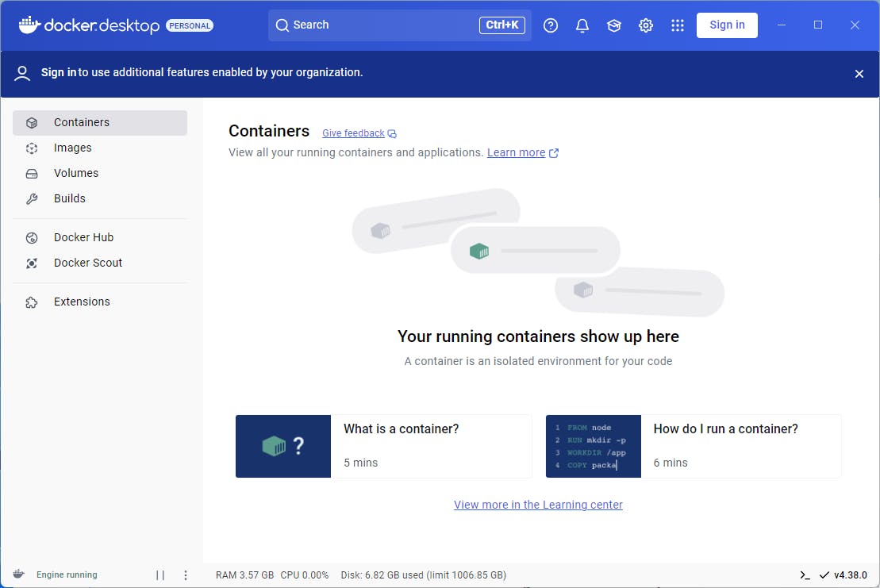The height and width of the screenshot is (588, 880).
Task: Click the Docker Desktop whale logo
Action: coord(29,25)
